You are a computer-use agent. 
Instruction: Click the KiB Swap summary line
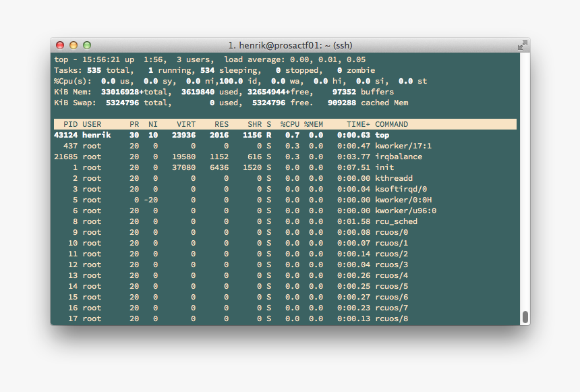click(x=231, y=103)
